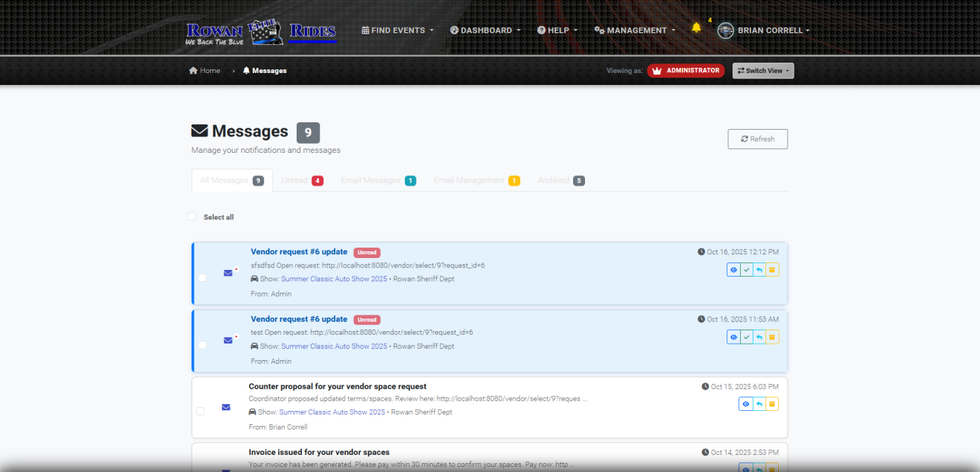The height and width of the screenshot is (472, 980).
Task: View the 12:12 PM vendor request message
Action: tap(733, 270)
